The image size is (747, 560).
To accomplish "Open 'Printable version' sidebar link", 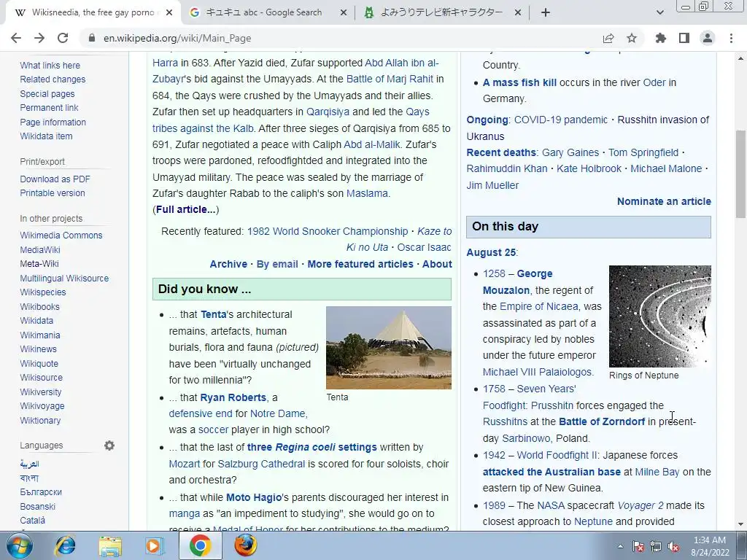I will [53, 192].
